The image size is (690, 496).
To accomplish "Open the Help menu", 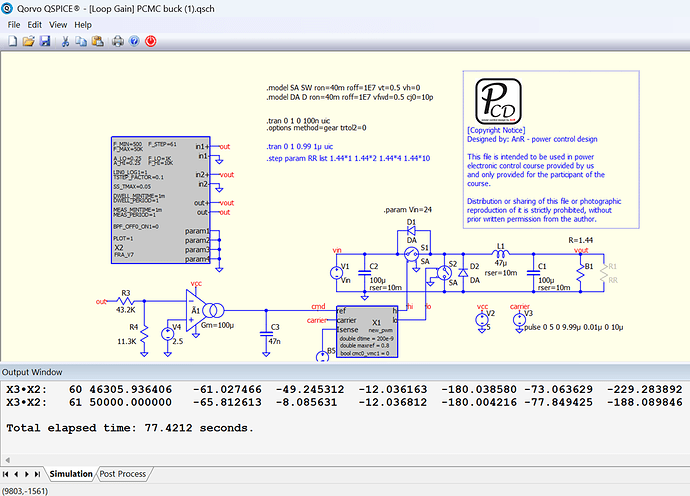I will click(x=82, y=24).
